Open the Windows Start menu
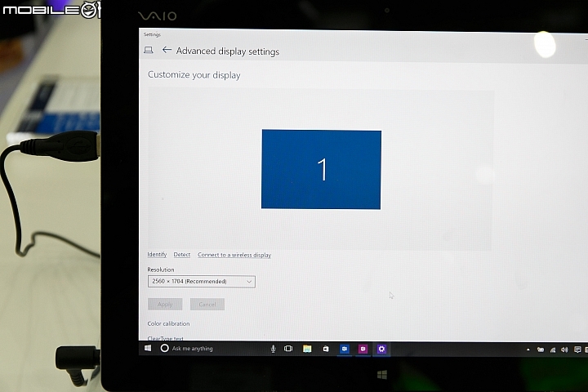The width and height of the screenshot is (588, 392). point(148,348)
